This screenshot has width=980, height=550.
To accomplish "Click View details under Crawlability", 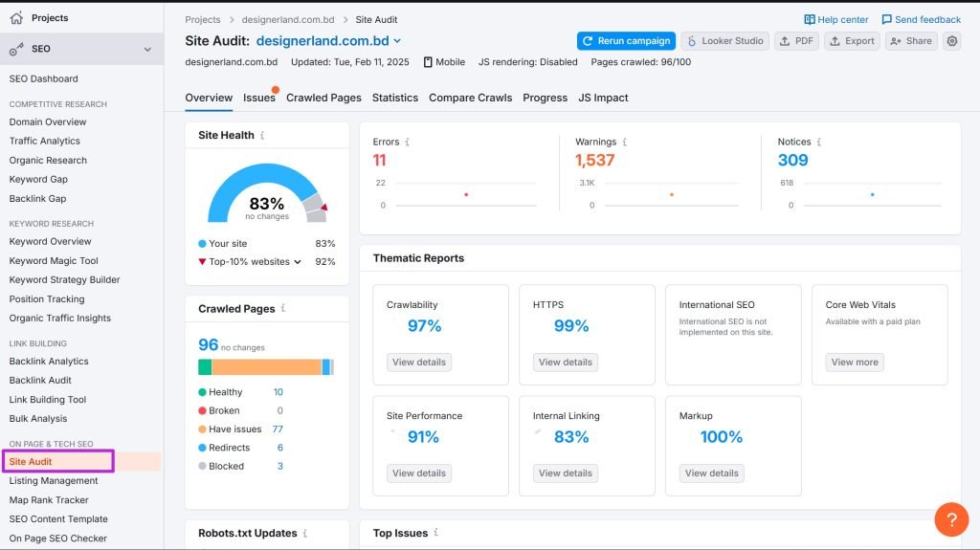I will 418,363.
